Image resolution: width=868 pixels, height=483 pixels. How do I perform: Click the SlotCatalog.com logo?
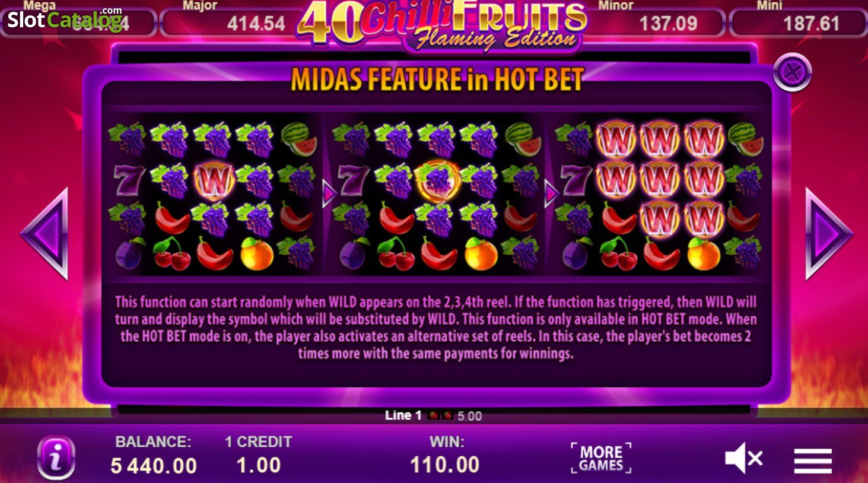[x=65, y=20]
